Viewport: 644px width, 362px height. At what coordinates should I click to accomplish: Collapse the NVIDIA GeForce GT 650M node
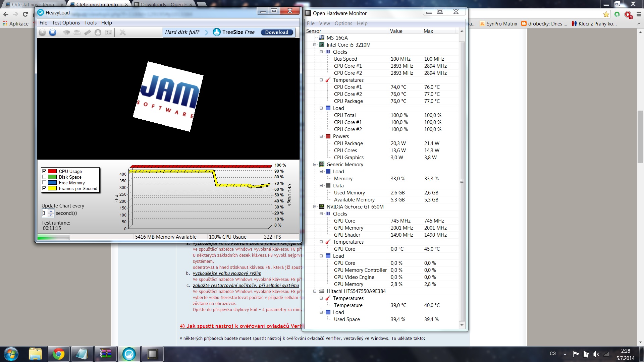[x=315, y=207]
